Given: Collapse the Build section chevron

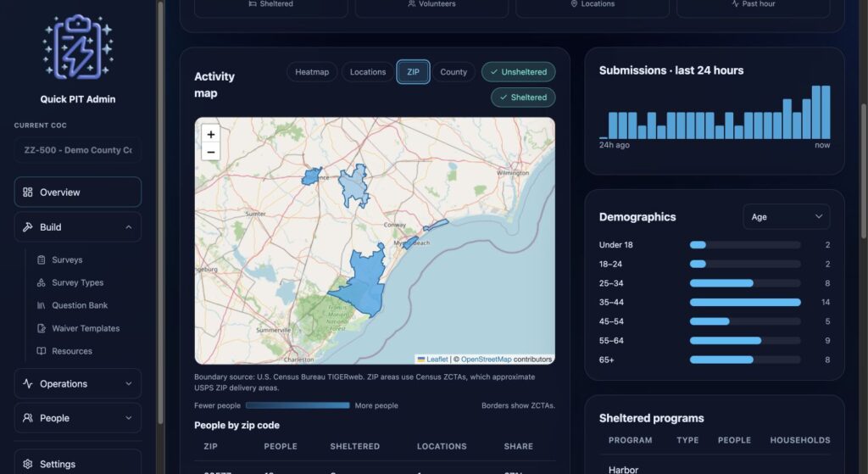Looking at the screenshot, I should click(129, 227).
